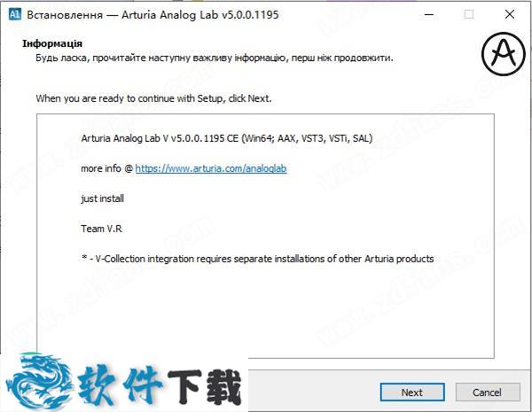Continue setup with the Next button
This screenshot has height=412, width=532.
[412, 393]
